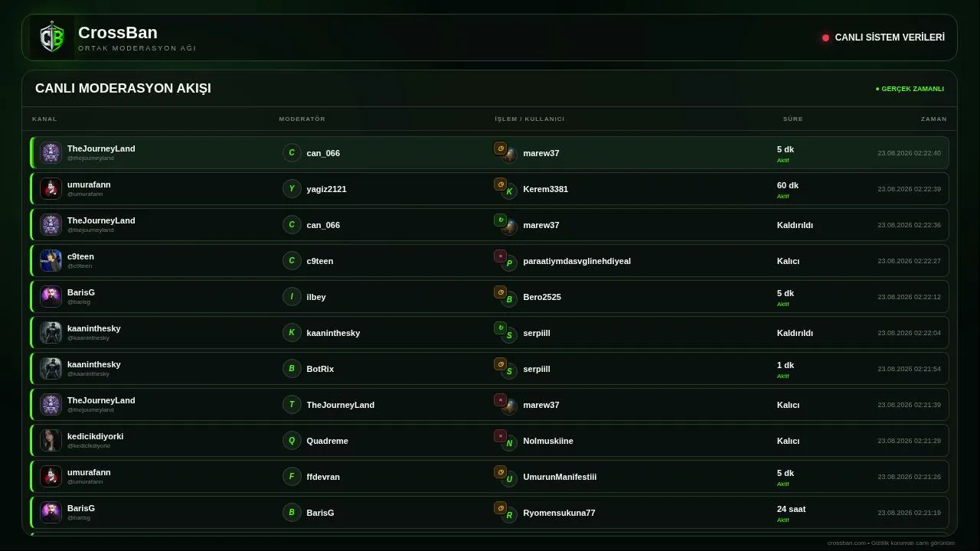Click the c9teen channel avatar
Image resolution: width=980 pixels, height=551 pixels.
[x=51, y=261]
